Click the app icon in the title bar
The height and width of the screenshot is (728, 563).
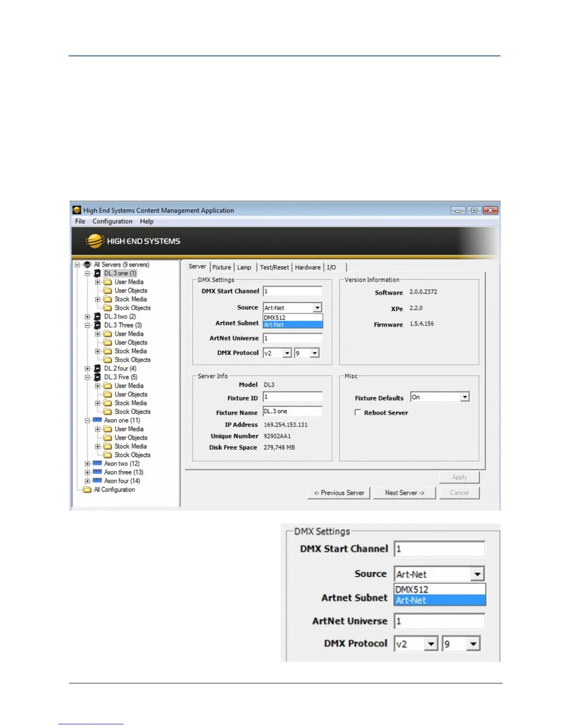coord(77,210)
